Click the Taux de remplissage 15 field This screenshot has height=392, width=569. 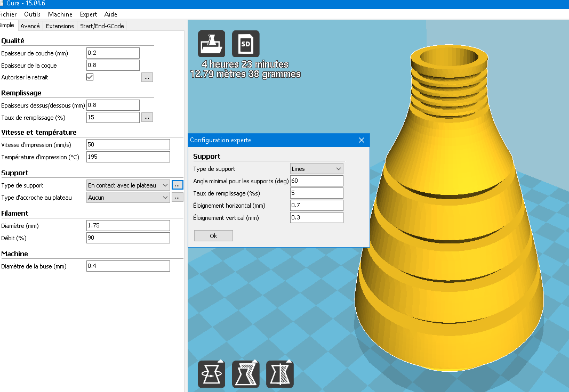[113, 117]
